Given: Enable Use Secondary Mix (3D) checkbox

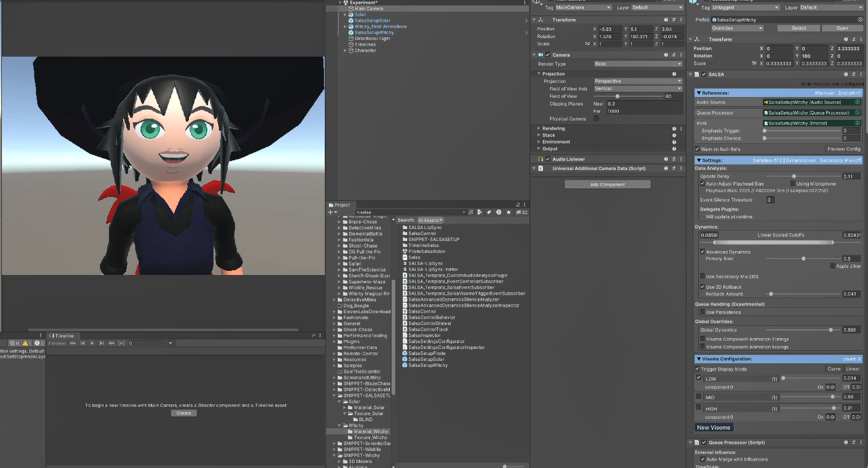Looking at the screenshot, I should tap(702, 276).
